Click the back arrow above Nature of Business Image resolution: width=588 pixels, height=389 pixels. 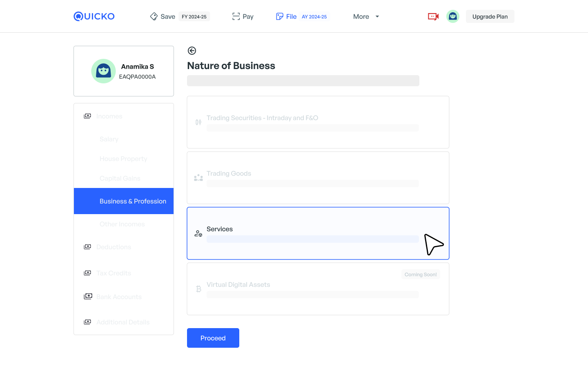click(192, 51)
